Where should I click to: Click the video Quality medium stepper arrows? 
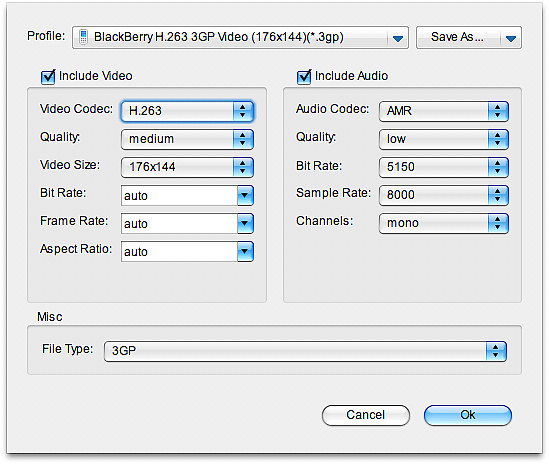point(243,139)
